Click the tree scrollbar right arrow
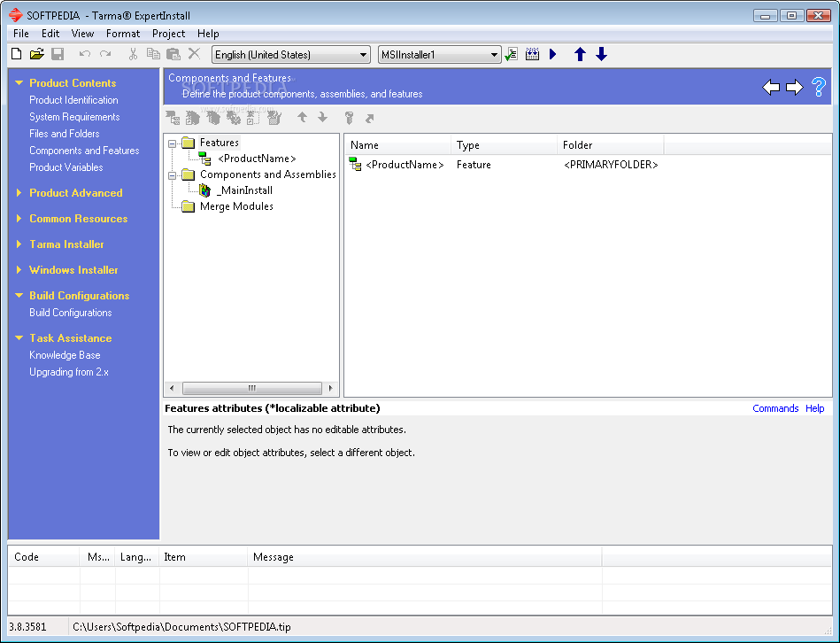 330,388
